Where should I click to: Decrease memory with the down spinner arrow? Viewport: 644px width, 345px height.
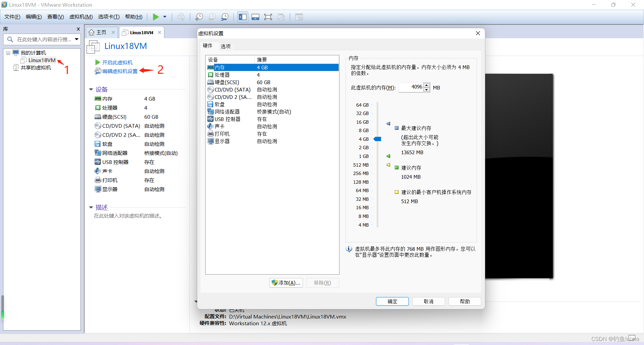[x=426, y=90]
